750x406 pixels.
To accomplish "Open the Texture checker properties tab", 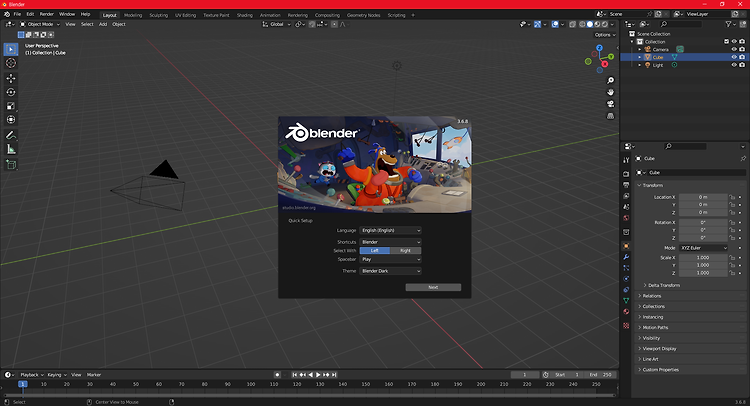I will coord(626,326).
